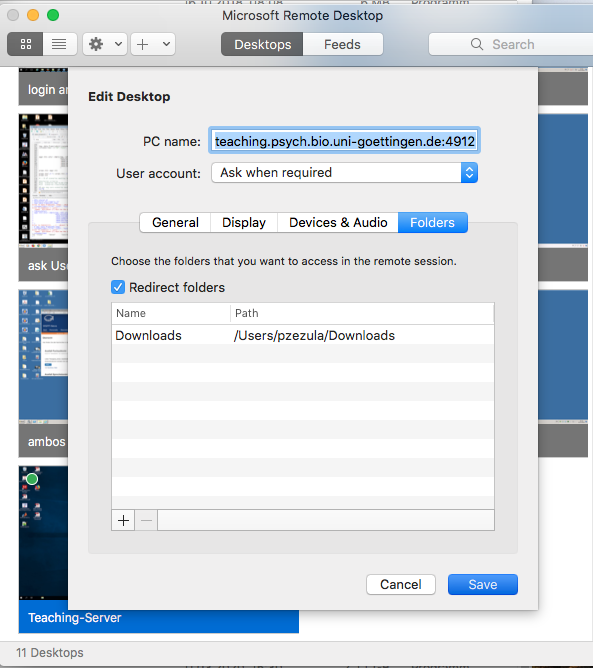
Task: Switch to list view of desktops
Action: pyautogui.click(x=59, y=44)
